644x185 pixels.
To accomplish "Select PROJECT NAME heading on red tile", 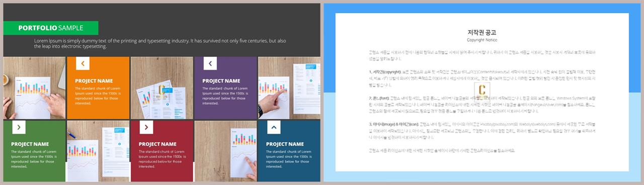I will click(157, 144).
